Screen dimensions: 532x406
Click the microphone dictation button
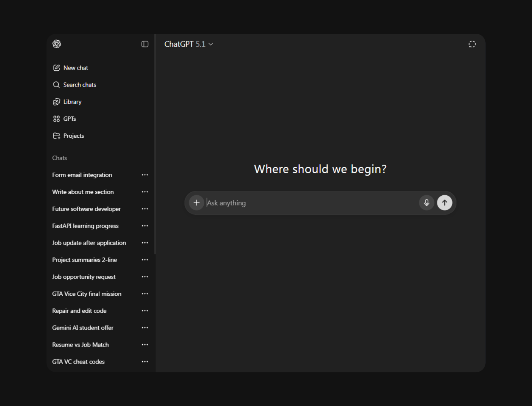coord(426,203)
